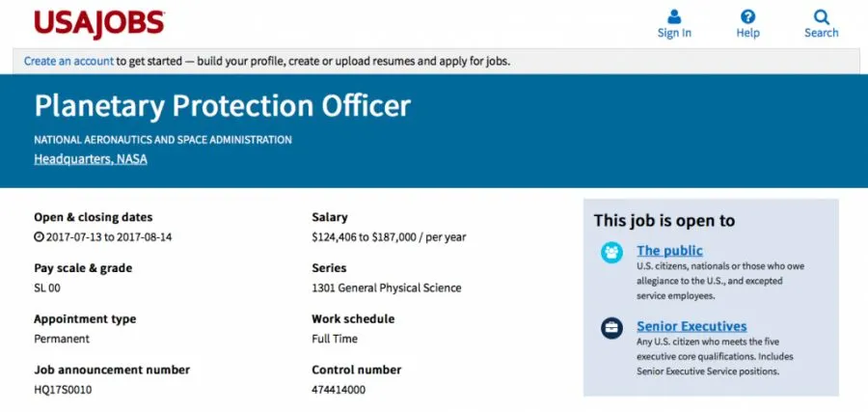Open The public hiring path link
Image resolution: width=868 pixels, height=412 pixels.
[669, 251]
